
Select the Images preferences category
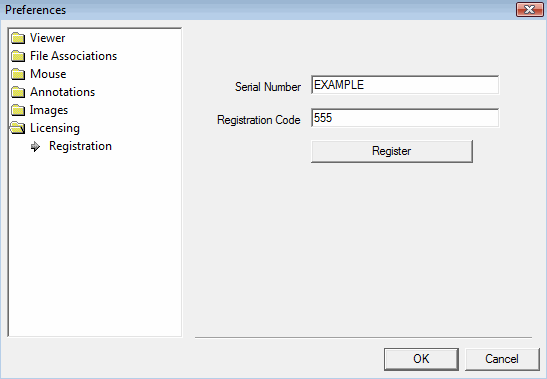point(49,110)
